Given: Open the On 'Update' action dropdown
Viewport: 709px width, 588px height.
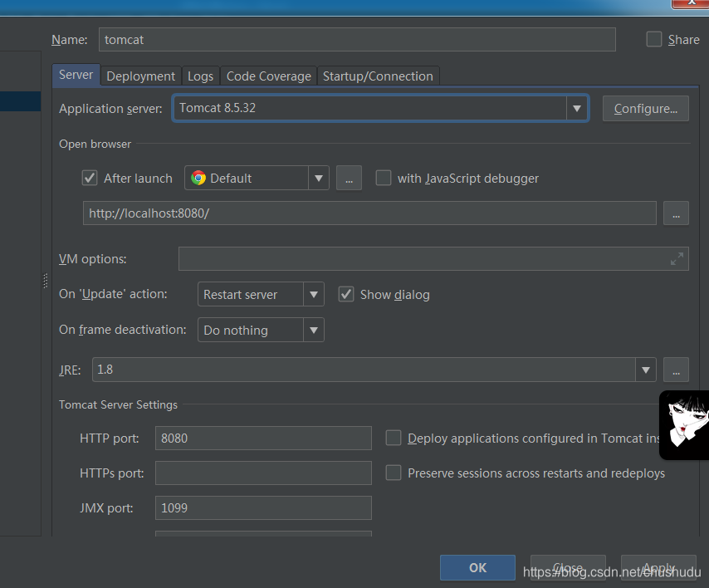Looking at the screenshot, I should coord(261,294).
